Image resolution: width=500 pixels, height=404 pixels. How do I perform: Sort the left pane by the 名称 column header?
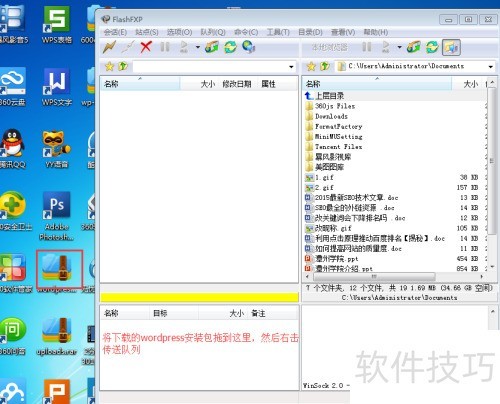(140, 84)
